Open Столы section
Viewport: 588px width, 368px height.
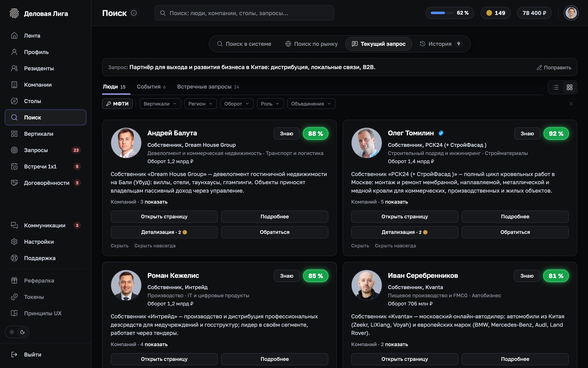[46, 101]
